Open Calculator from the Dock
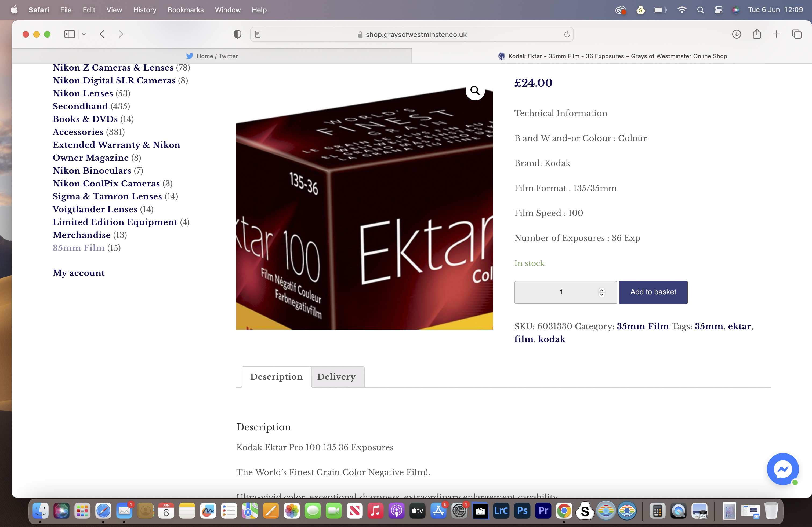This screenshot has width=812, height=527. pos(657,511)
